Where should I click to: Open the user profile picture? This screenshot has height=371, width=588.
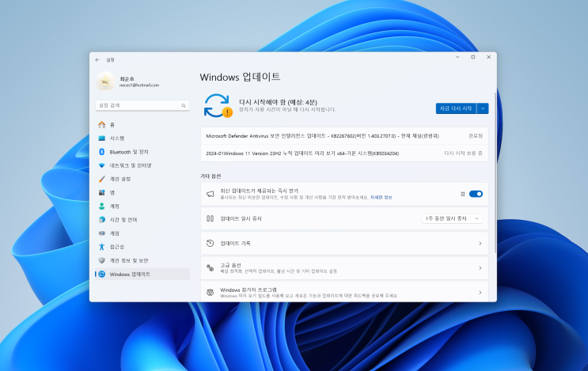105,81
